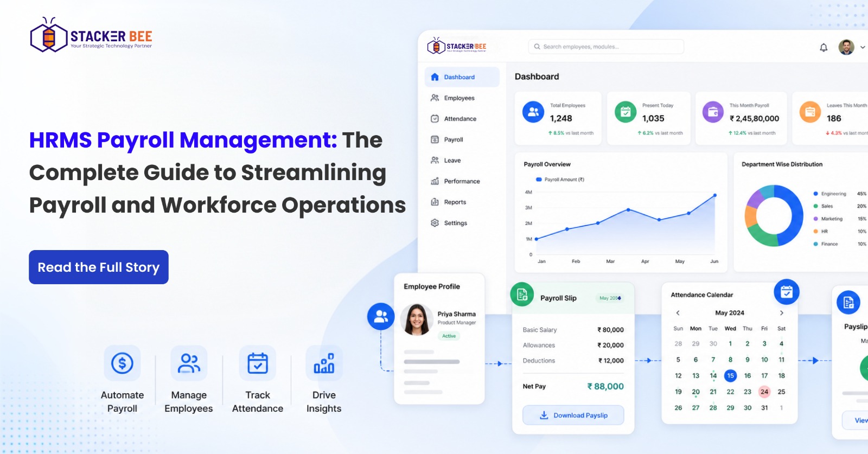Viewport: 868px width, 454px height.
Task: Click the Engineering legend color dot
Action: [x=815, y=194]
